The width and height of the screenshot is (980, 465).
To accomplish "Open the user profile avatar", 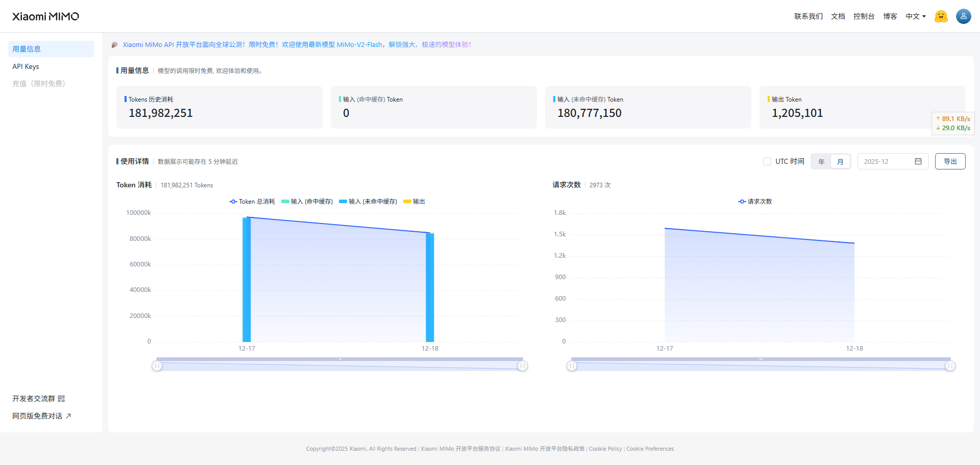I will coord(963,16).
